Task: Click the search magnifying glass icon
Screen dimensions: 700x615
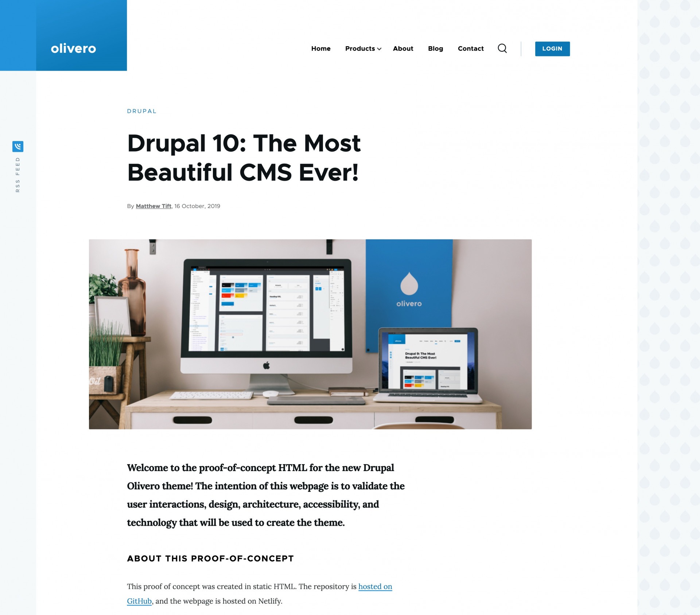Action: click(x=502, y=49)
